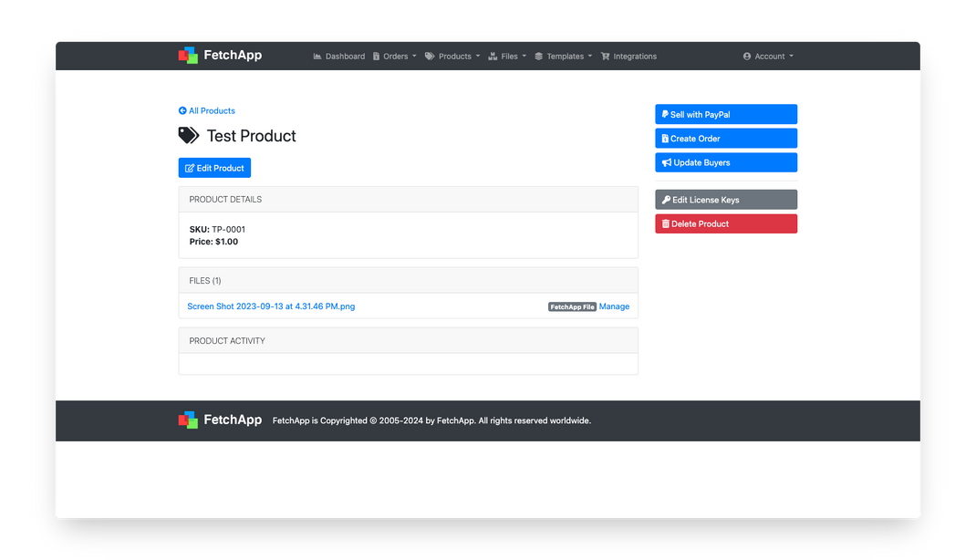The width and height of the screenshot is (976, 560).
Task: Click the receipt icon beside Orders
Action: [377, 56]
